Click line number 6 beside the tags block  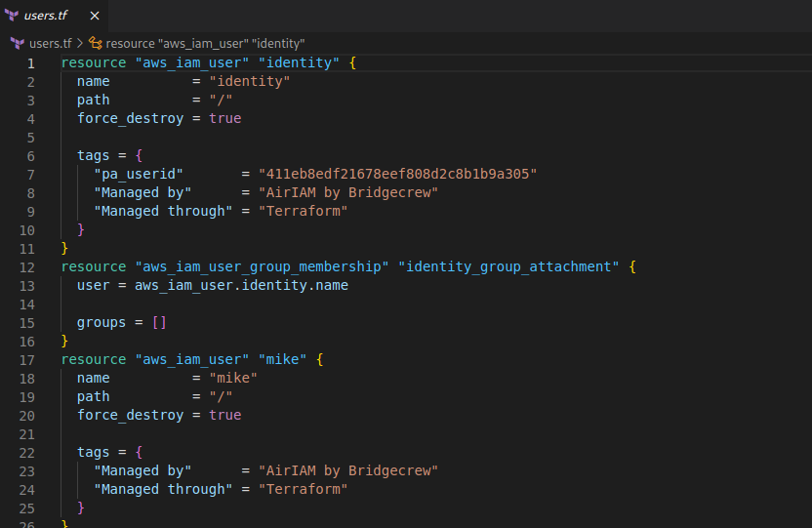coord(30,155)
